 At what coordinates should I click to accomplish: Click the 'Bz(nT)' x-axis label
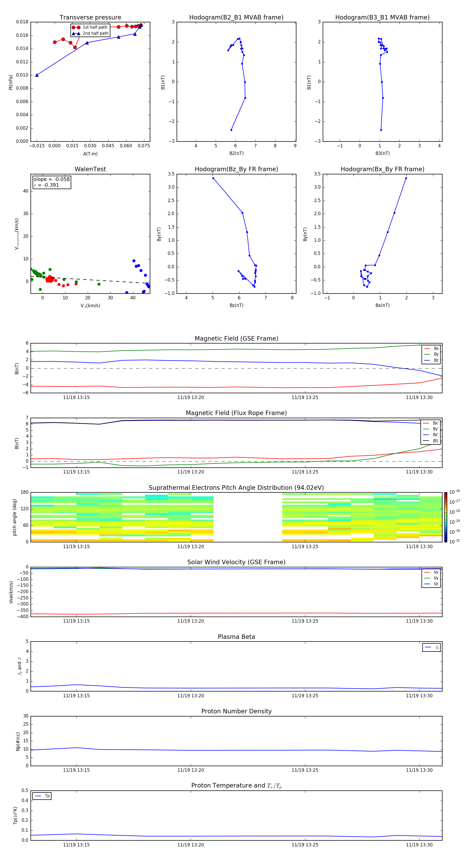[236, 305]
